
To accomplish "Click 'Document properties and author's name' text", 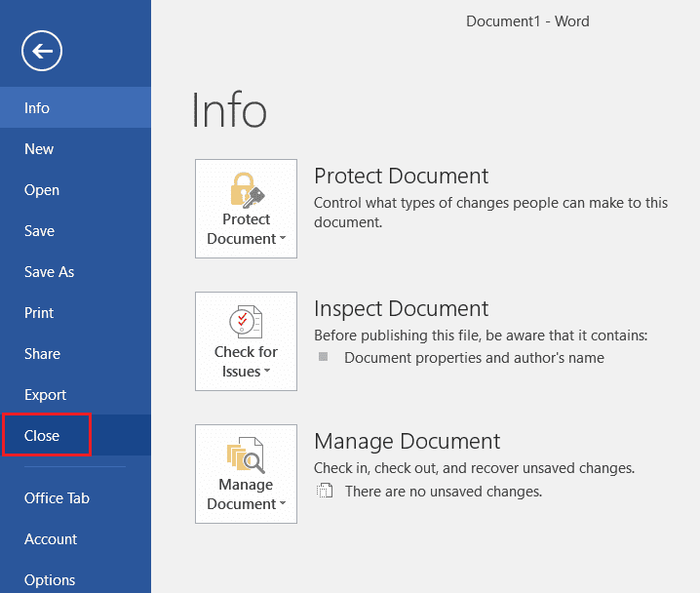I will 474,358.
